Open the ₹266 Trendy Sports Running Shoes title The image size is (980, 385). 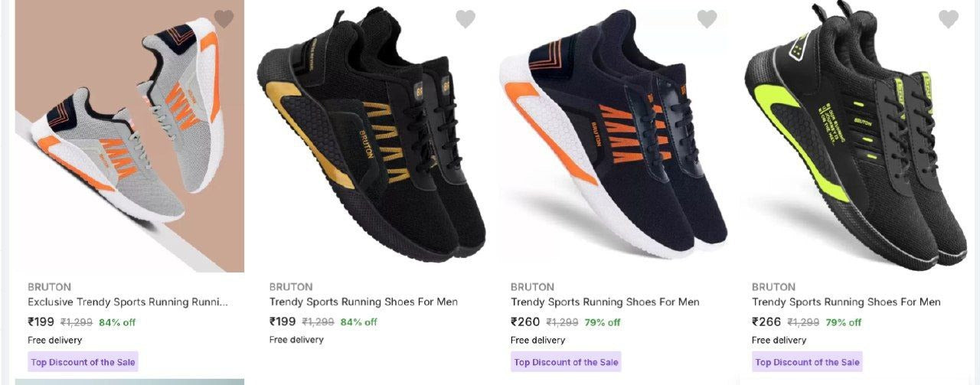[x=846, y=302]
